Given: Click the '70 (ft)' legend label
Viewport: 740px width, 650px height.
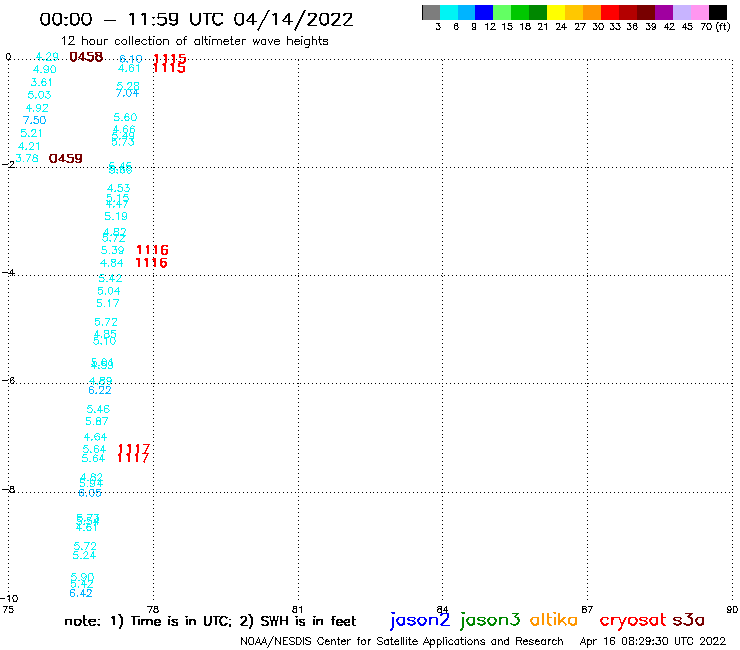Looking at the screenshot, I should pos(715,27).
